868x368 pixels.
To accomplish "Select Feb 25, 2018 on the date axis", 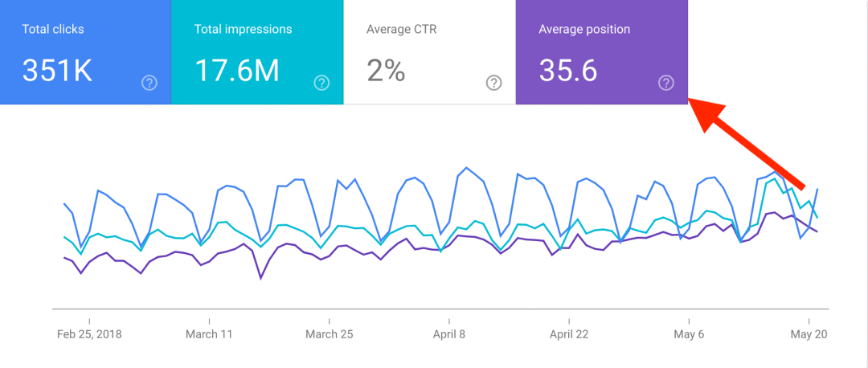I will tap(89, 334).
